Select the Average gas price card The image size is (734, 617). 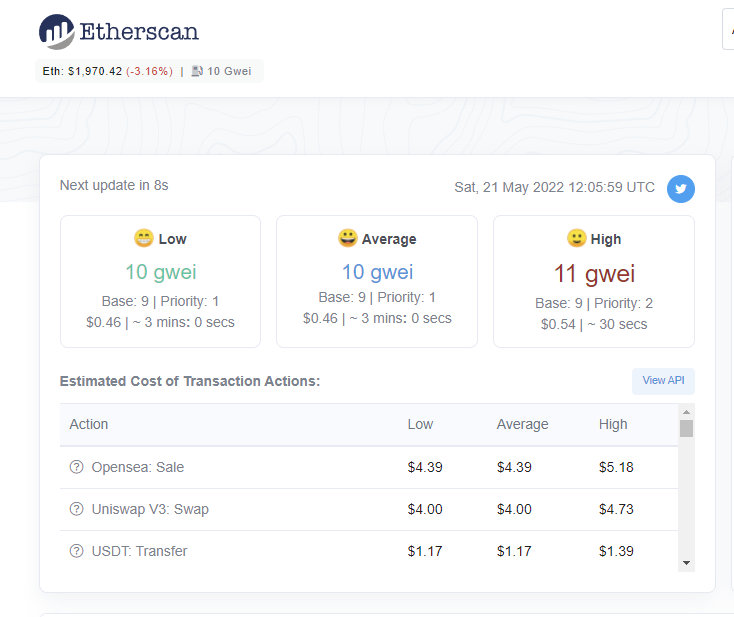click(x=377, y=281)
